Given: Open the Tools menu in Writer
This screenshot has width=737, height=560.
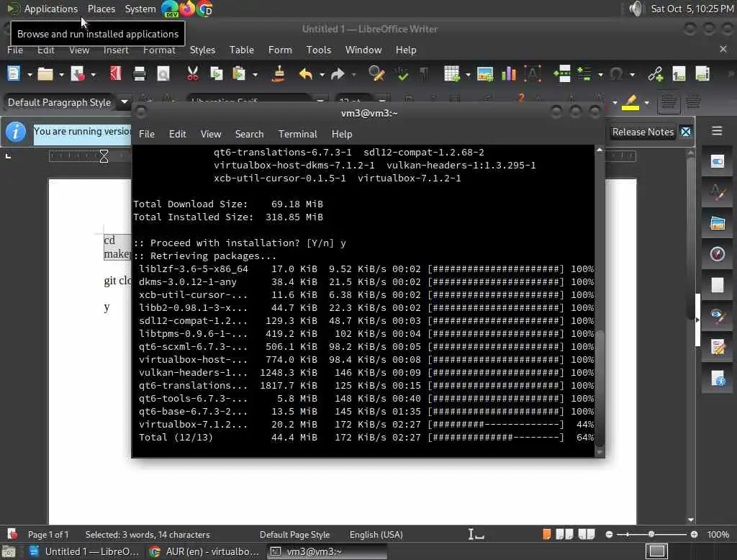Looking at the screenshot, I should tap(319, 50).
